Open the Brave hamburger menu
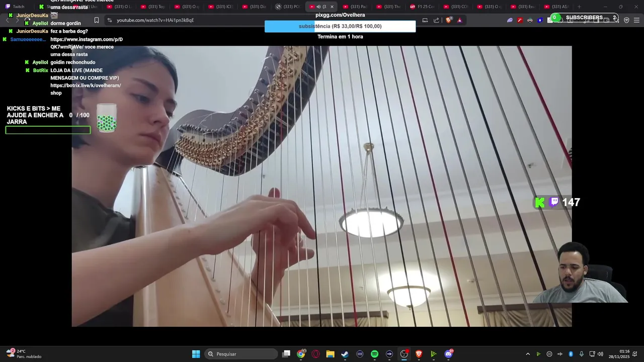This screenshot has width=644, height=362. pyautogui.click(x=636, y=20)
